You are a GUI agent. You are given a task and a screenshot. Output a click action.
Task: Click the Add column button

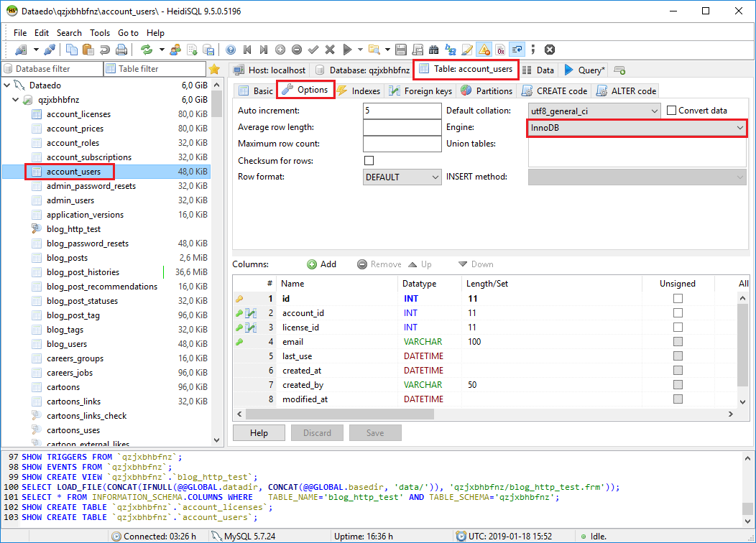coord(322,264)
